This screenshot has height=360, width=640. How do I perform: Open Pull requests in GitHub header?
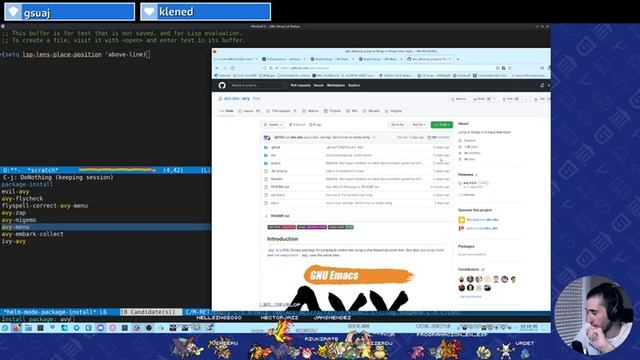pyautogui.click(x=300, y=85)
